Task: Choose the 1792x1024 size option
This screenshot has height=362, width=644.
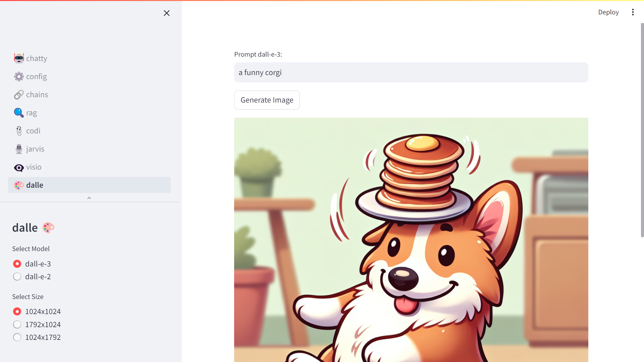Action: coord(17,324)
